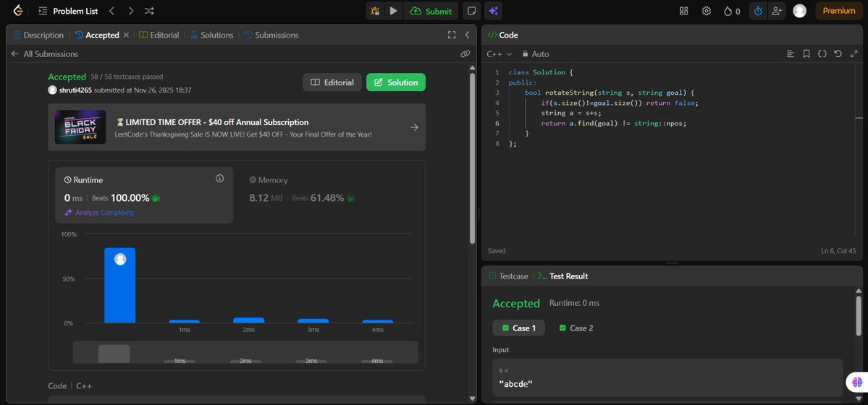Maximize the left panel fullscreen icon

pos(452,35)
